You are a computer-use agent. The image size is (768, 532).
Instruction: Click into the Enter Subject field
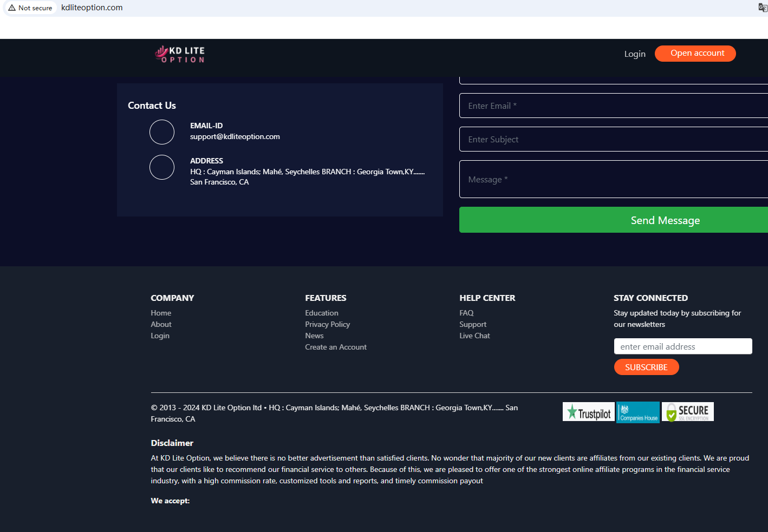613,140
